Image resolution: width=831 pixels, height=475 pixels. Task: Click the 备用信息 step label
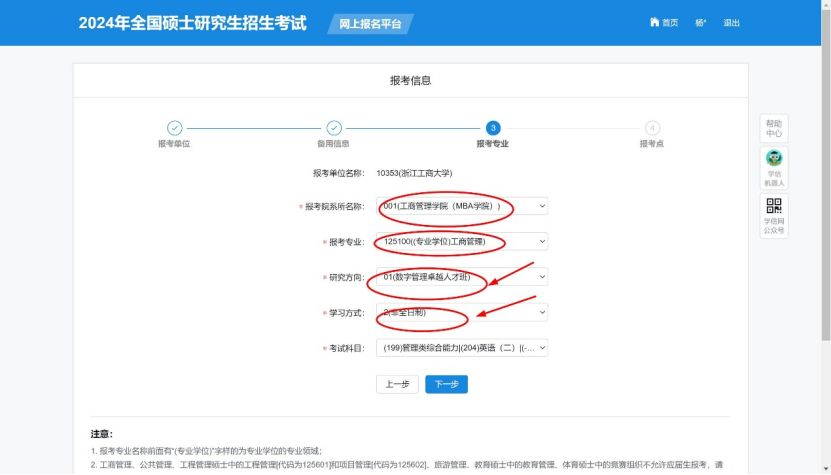point(333,144)
